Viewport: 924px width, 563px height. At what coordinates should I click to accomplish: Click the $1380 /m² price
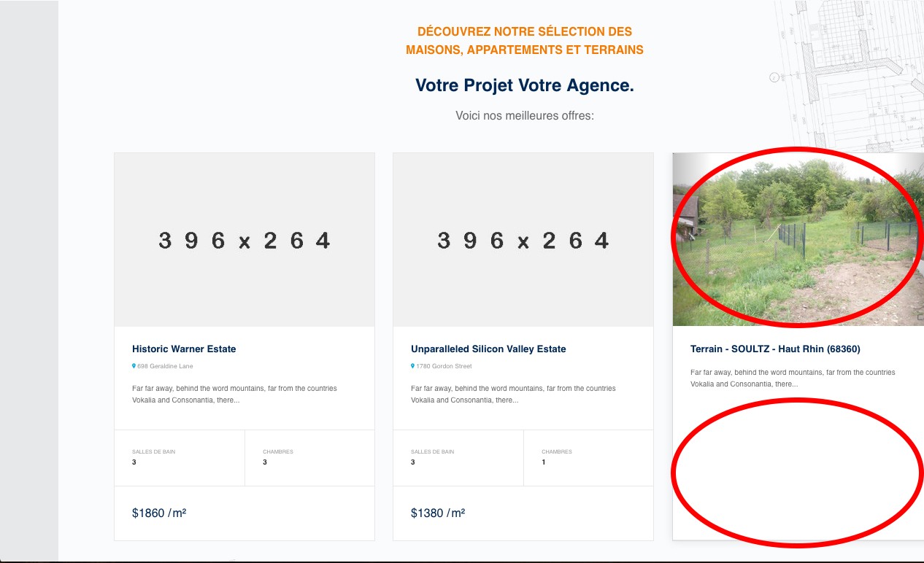click(438, 513)
